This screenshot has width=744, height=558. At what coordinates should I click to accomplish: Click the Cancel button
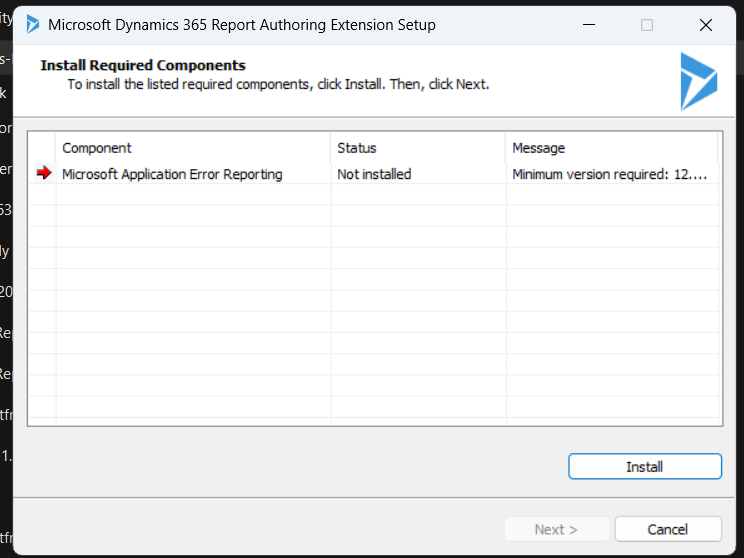click(x=668, y=529)
